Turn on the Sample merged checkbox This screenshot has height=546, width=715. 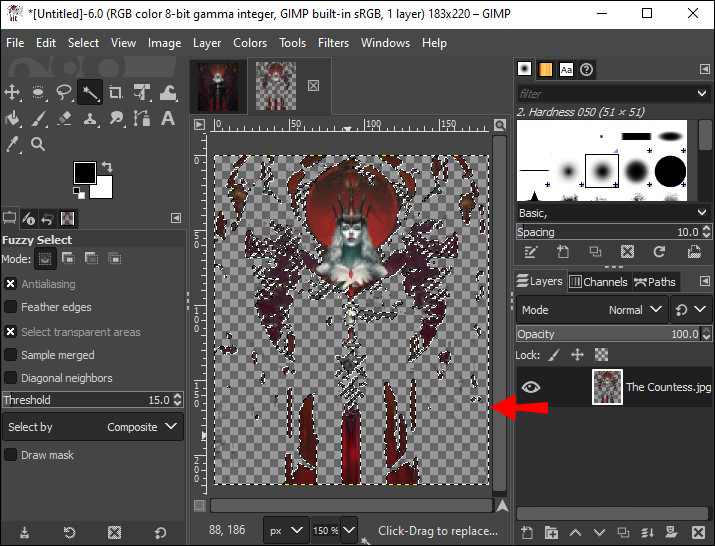(x=11, y=355)
